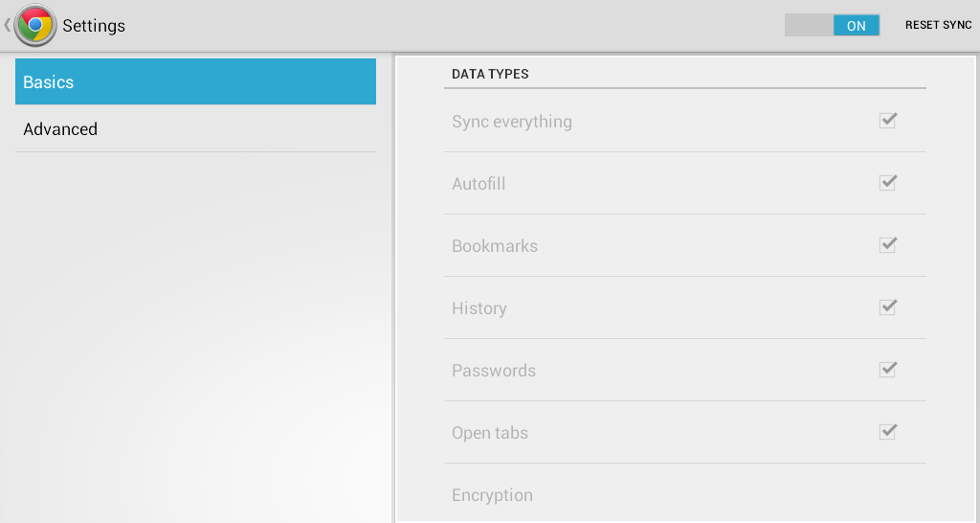Toggle the Autofill checkbox

887,183
